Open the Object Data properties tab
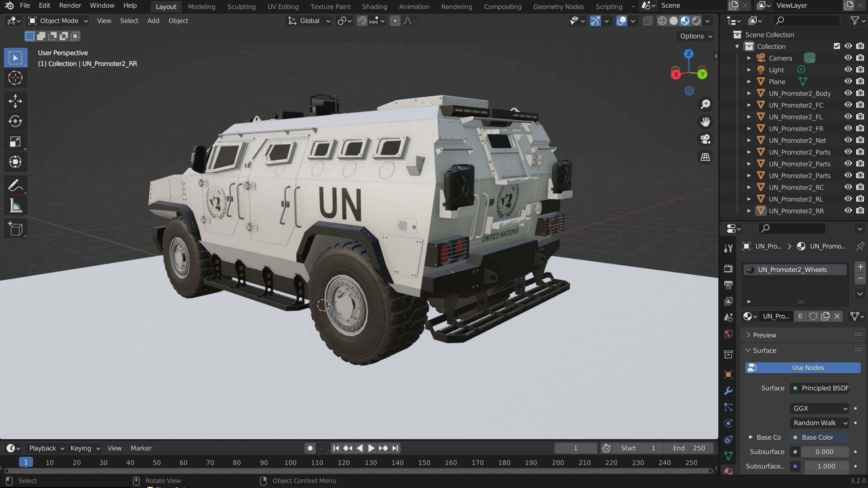Image resolution: width=868 pixels, height=488 pixels. pyautogui.click(x=728, y=455)
